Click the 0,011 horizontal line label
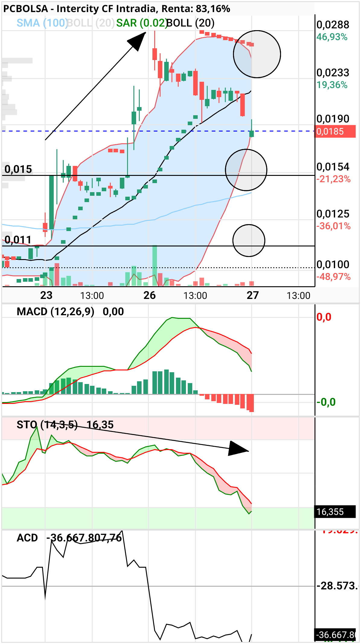 tap(18, 240)
